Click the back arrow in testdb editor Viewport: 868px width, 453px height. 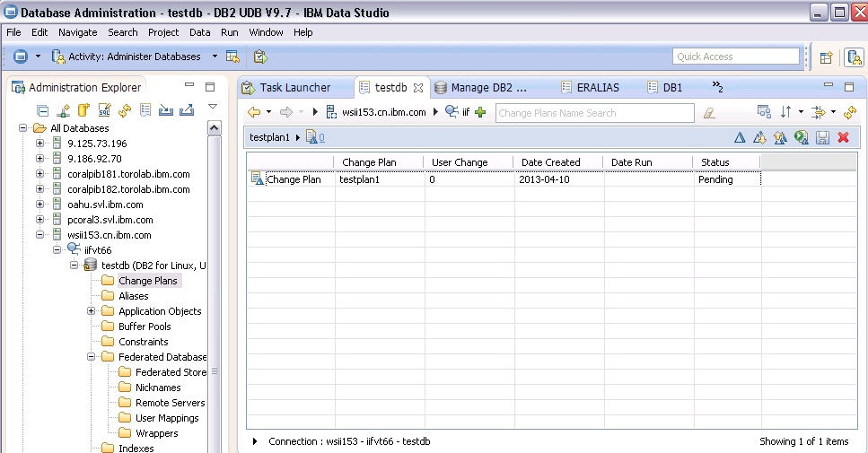tap(254, 112)
